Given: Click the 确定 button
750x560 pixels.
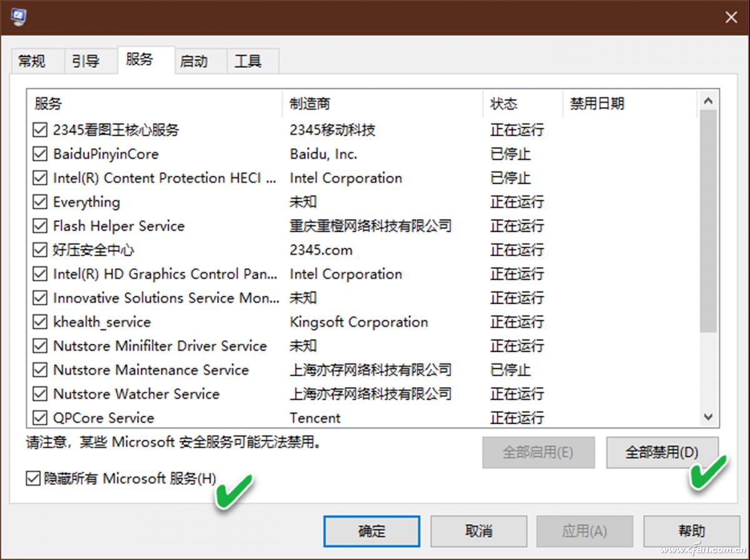Looking at the screenshot, I should (372, 531).
